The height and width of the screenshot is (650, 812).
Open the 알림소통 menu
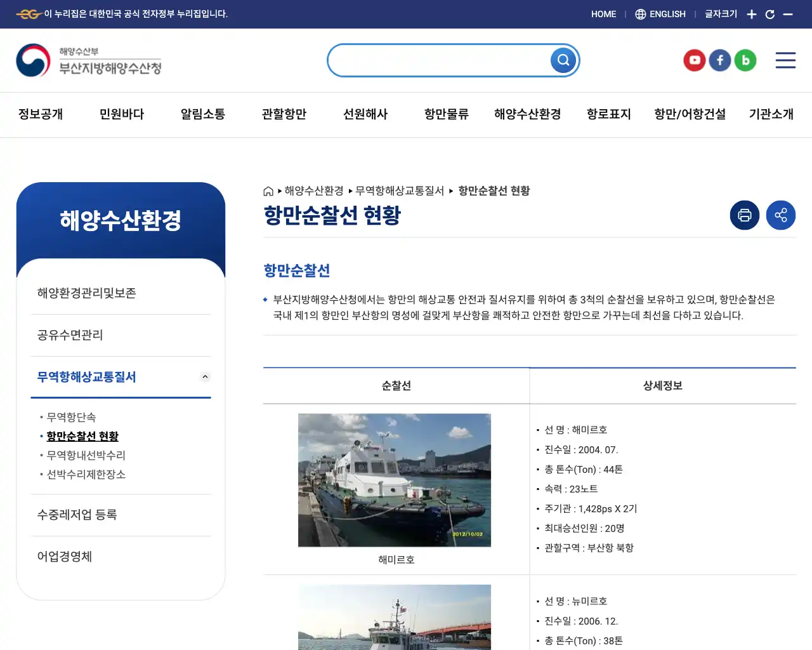click(203, 114)
